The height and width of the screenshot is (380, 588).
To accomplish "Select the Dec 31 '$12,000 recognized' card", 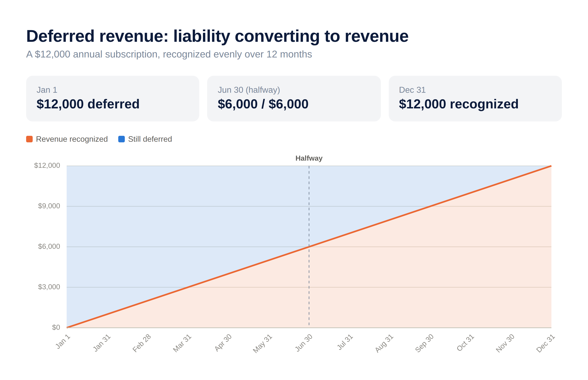I will tap(475, 98).
